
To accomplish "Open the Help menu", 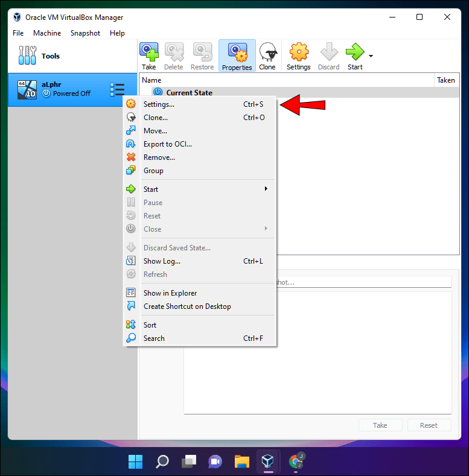I will click(117, 33).
